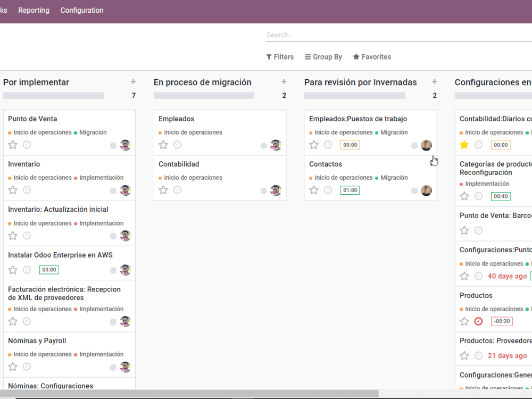Click assignee avatar on Punto de Venta
Image resolution: width=532 pixels, height=399 pixels.
point(125,145)
